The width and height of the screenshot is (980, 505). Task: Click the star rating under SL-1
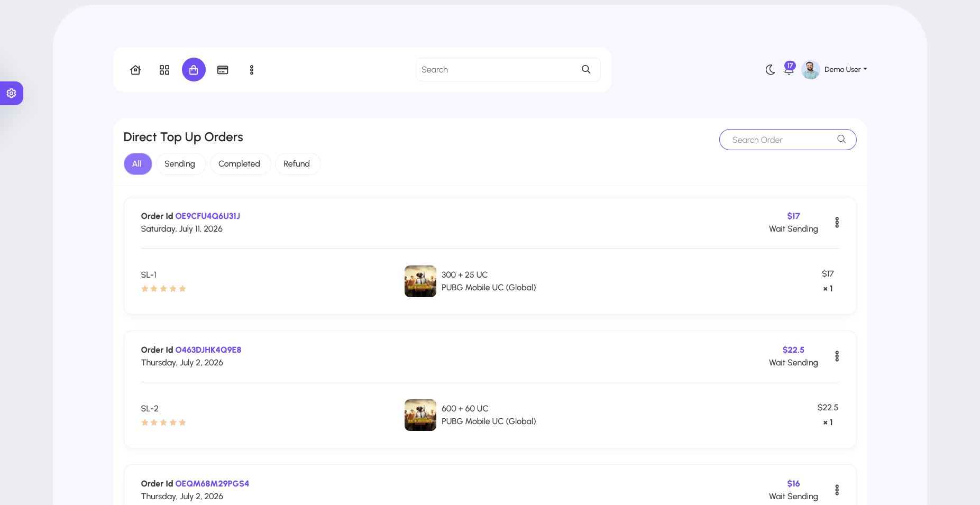pyautogui.click(x=163, y=289)
